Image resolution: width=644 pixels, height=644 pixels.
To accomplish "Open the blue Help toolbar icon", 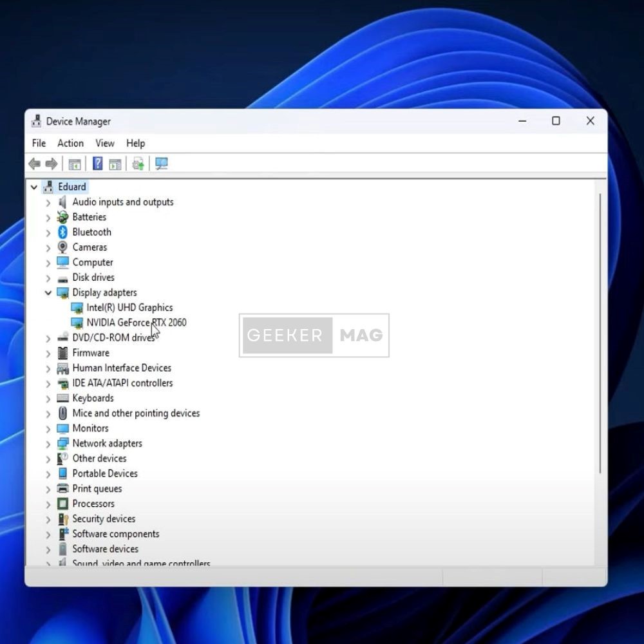I will tap(97, 164).
